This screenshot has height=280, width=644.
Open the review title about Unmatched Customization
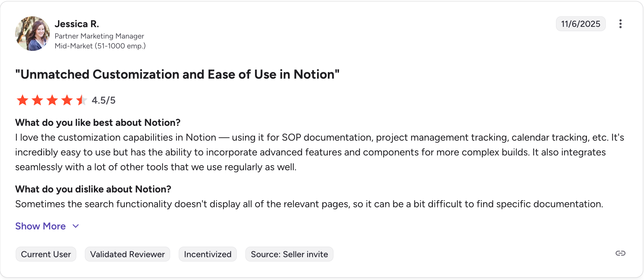(x=177, y=74)
